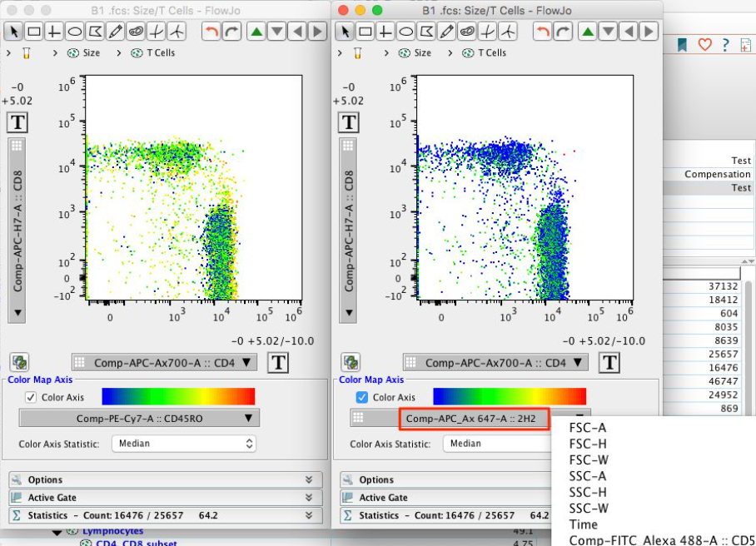This screenshot has height=546, width=756.
Task: Select the rectangle gate tool in right window
Action: [x=365, y=32]
